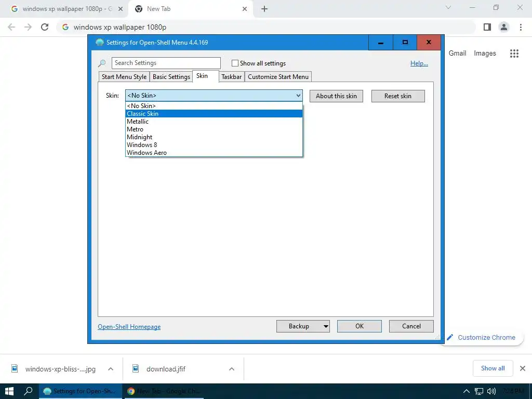
Task: Open Chrome tab search chevron
Action: [x=448, y=7]
